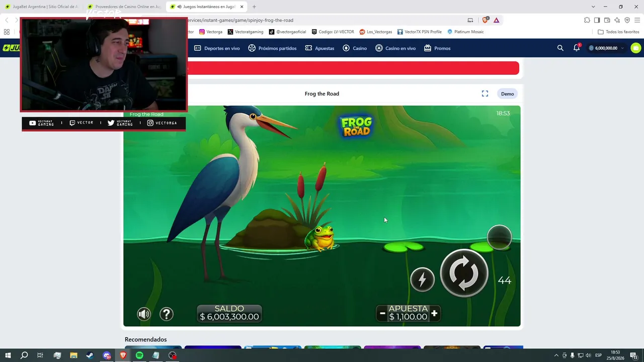
Task: Switch the ESP keyboard language
Action: (599, 355)
